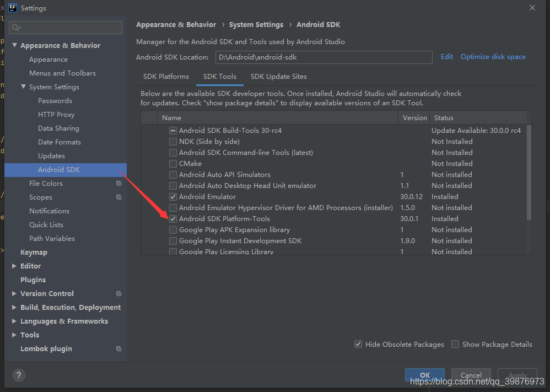Expand the Version Control node arrow

(x=14, y=293)
